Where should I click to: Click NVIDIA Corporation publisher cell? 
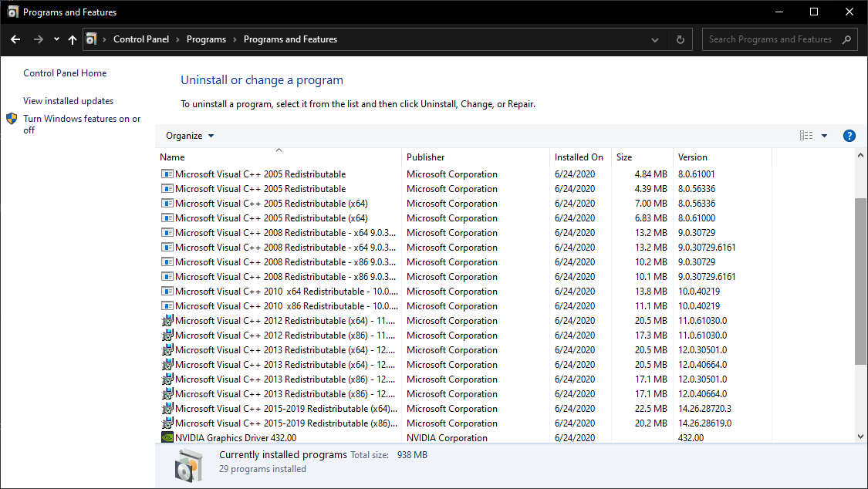click(447, 437)
